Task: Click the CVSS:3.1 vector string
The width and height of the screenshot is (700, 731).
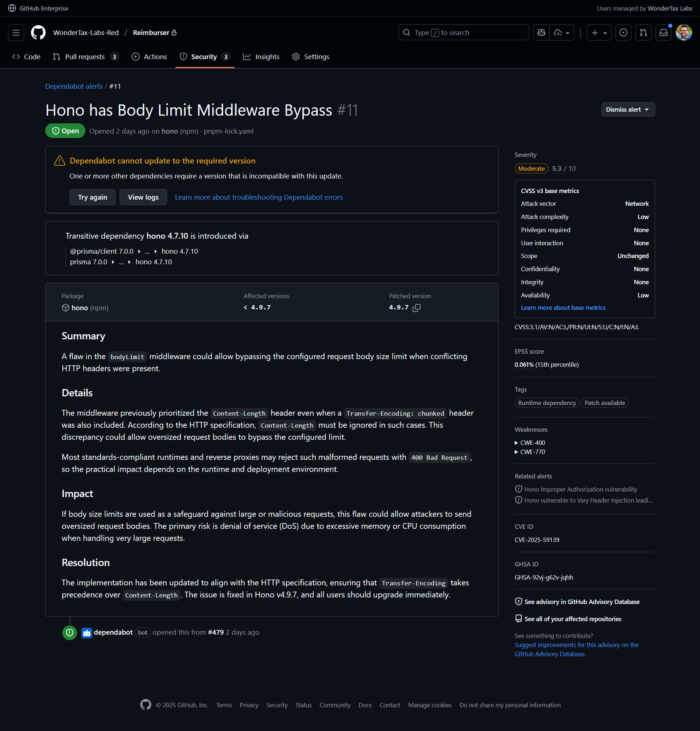Action: (577, 327)
